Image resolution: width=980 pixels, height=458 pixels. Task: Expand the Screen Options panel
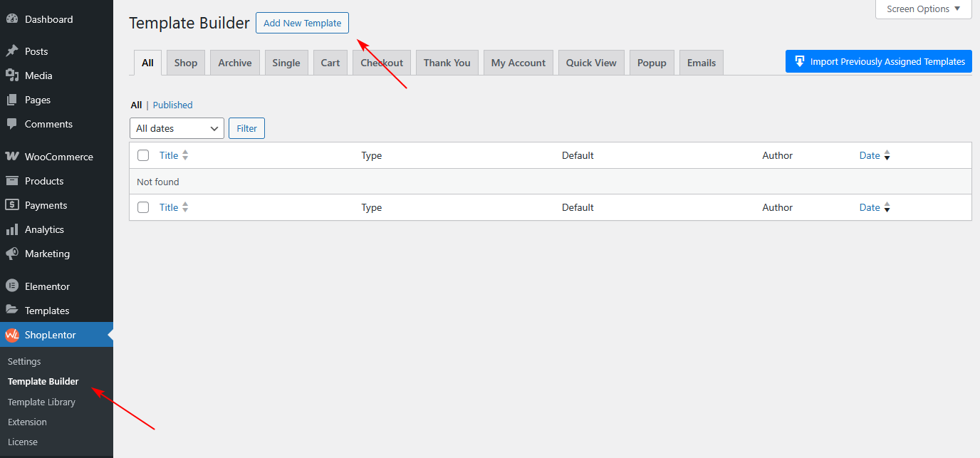pos(924,9)
